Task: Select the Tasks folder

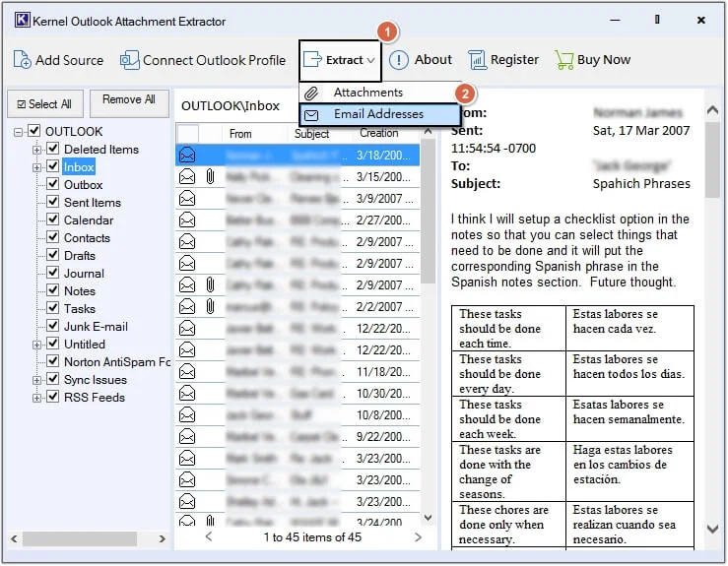Action: pyautogui.click(x=80, y=308)
